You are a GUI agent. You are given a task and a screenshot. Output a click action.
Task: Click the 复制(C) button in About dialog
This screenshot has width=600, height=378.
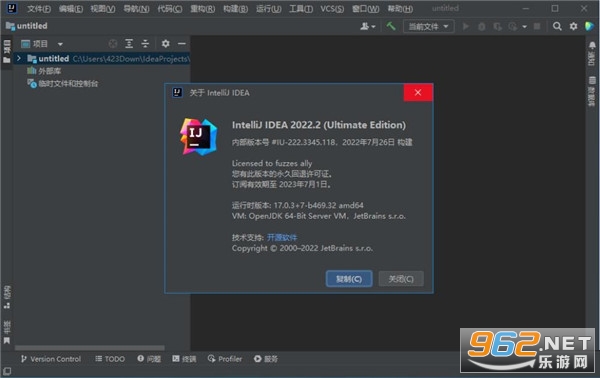[349, 279]
